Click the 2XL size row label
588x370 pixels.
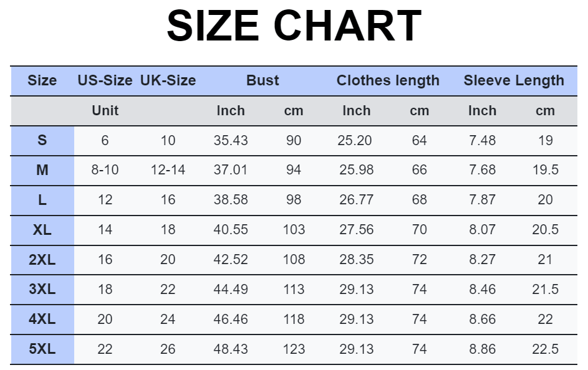(42, 260)
